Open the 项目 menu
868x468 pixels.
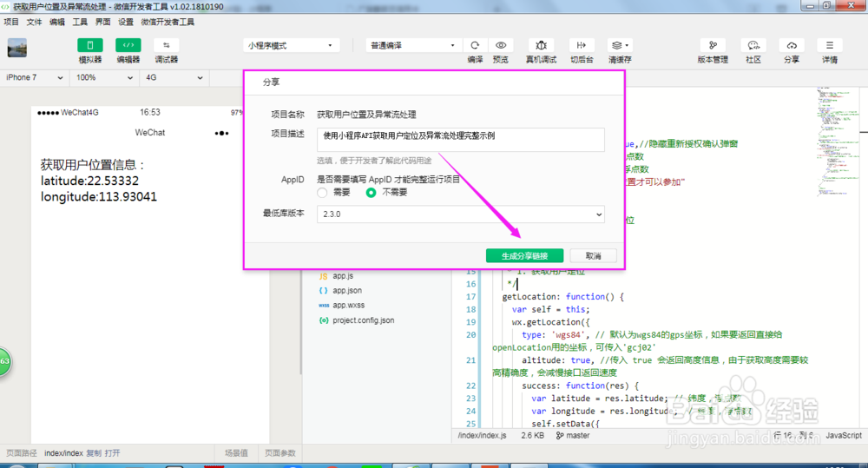pyautogui.click(x=11, y=23)
